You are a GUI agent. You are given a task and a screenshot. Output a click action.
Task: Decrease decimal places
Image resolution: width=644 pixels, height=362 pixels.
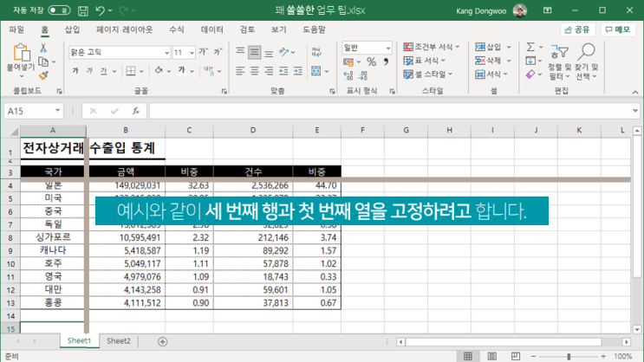(x=362, y=76)
